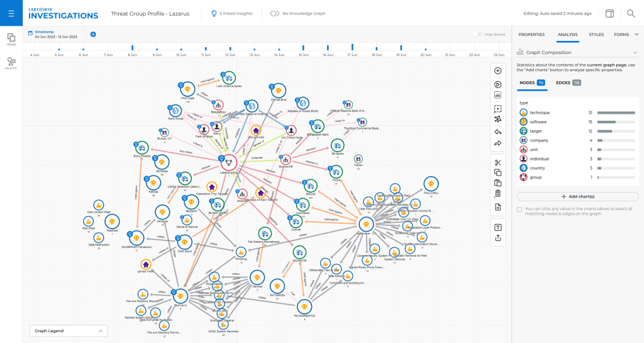Add a text box with T tool
The image size is (644, 343).
(498, 227)
